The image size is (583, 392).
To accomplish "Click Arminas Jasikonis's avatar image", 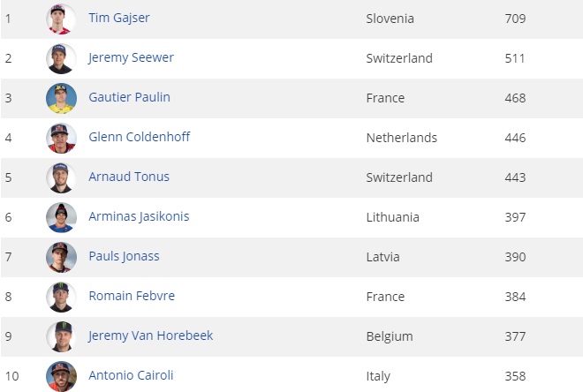I will [61, 217].
